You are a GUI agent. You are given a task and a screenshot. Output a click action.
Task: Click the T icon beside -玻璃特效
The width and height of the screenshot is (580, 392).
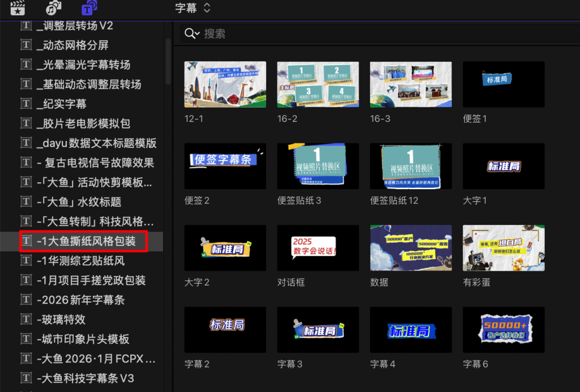(x=26, y=319)
